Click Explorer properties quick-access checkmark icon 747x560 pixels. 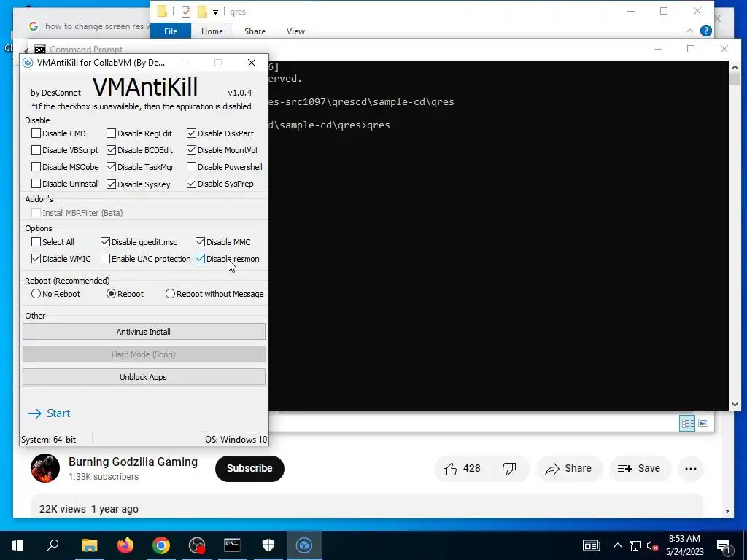(186, 12)
